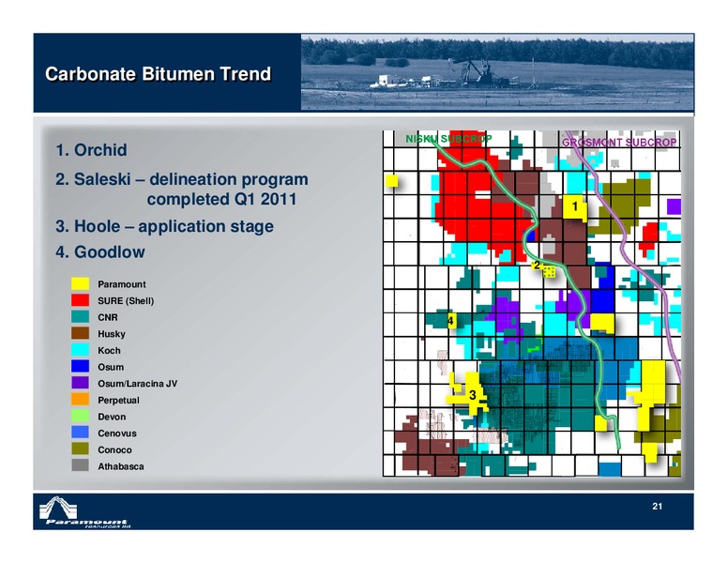Image resolution: width=728 pixels, height=563 pixels.
Task: Click the 'Koch' legend label
Action: [109, 350]
